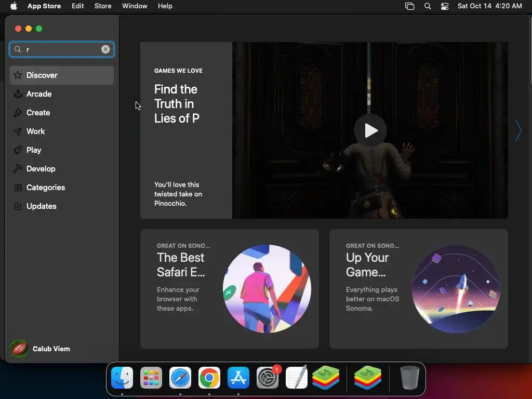This screenshot has width=532, height=399.
Task: Open Control Center from menu bar
Action: point(445,6)
